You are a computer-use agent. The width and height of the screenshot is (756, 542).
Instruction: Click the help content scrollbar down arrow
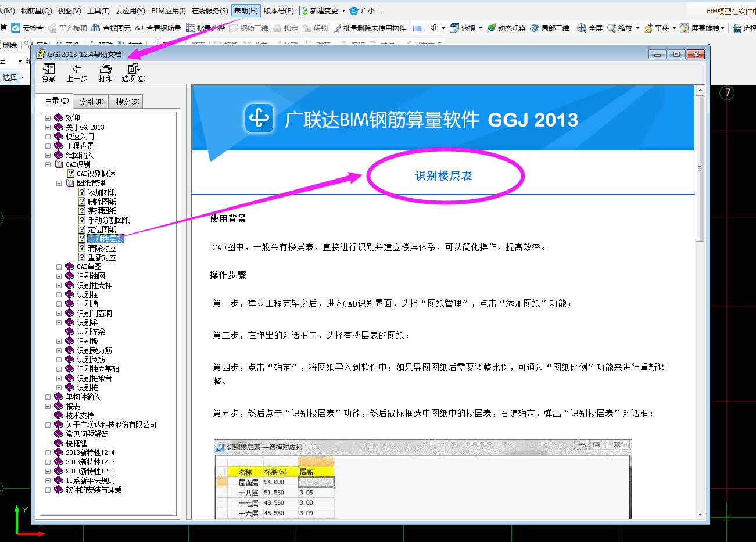pos(700,514)
